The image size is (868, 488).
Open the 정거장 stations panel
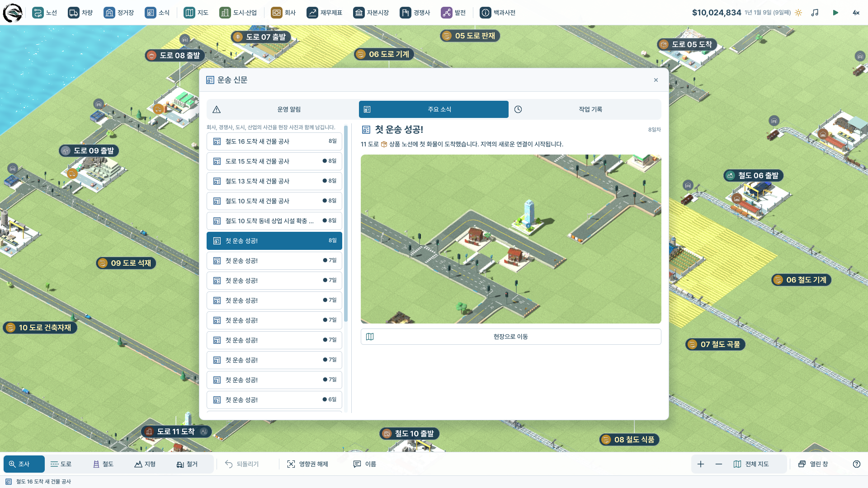119,13
